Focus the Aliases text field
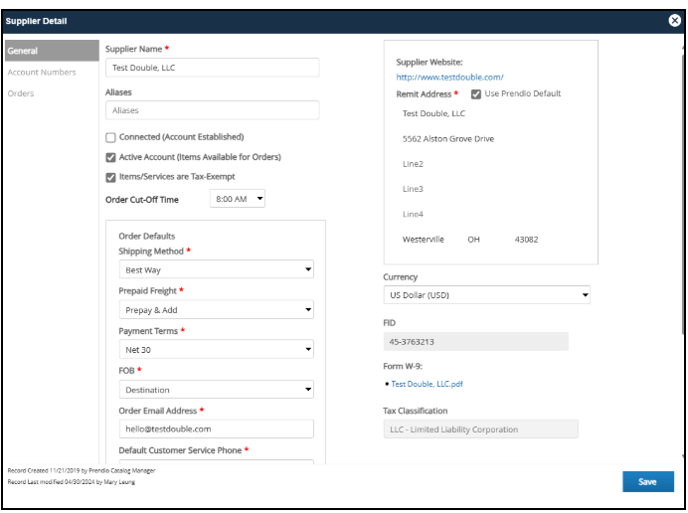Viewport: 688px width, 513px height. click(x=211, y=111)
